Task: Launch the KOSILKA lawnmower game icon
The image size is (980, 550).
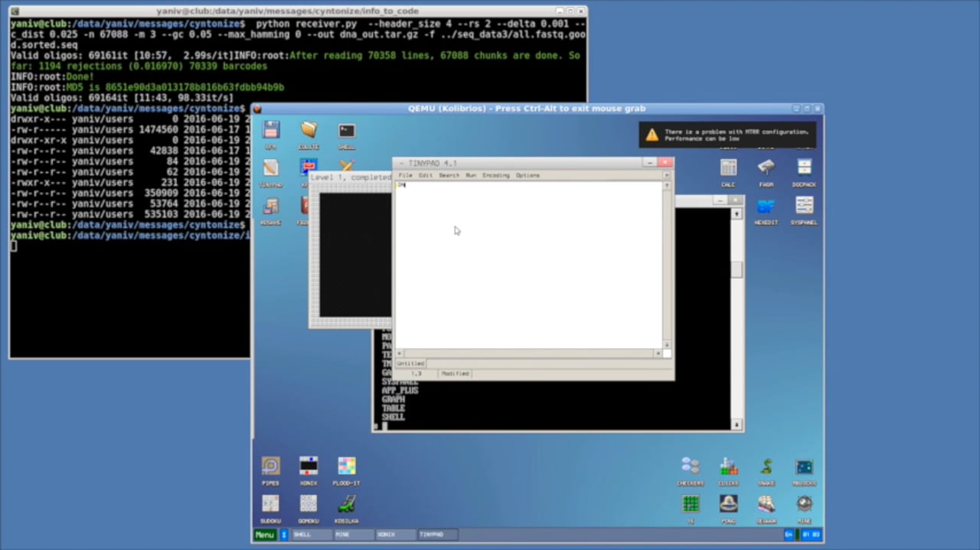Action: pos(347,503)
